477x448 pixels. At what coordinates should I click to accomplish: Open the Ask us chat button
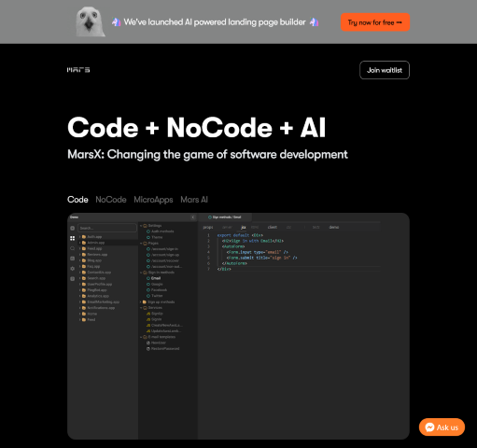click(442, 427)
